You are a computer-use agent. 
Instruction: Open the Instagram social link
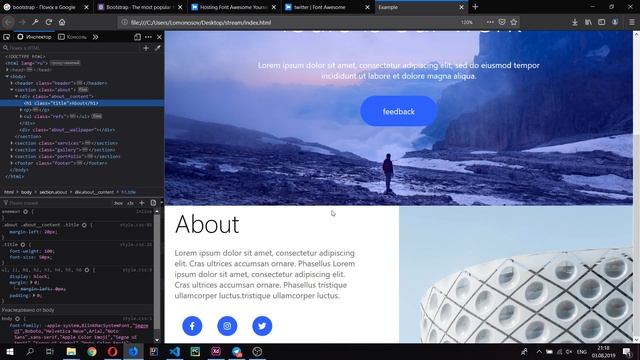point(227,326)
